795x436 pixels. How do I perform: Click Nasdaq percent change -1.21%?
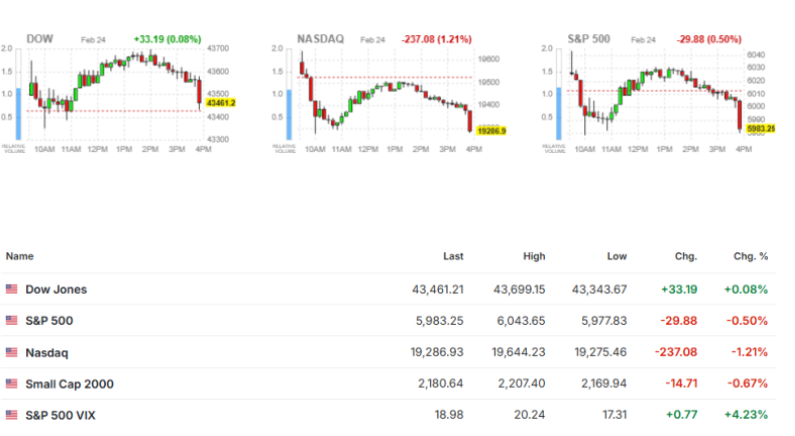tap(749, 352)
